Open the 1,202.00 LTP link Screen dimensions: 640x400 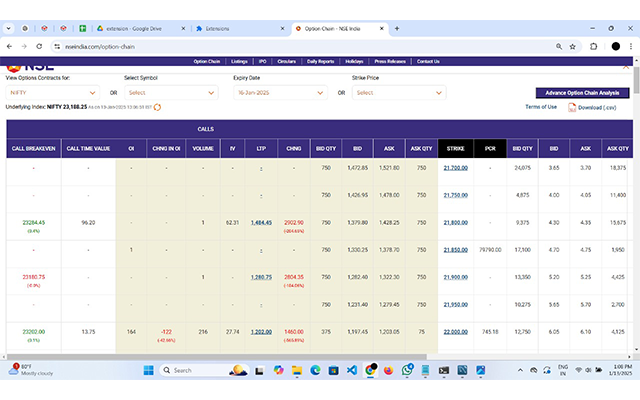point(261,332)
